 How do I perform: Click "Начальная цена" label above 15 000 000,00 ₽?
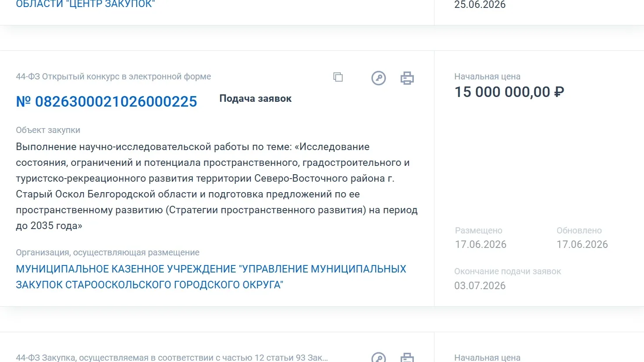point(487,76)
